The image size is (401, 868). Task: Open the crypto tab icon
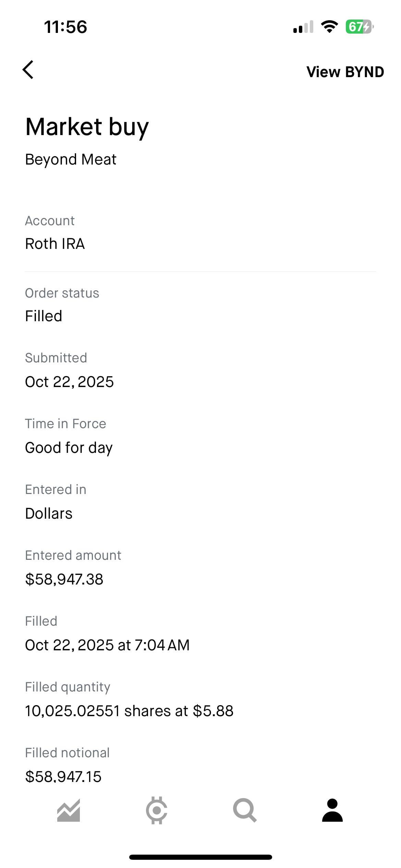[157, 810]
